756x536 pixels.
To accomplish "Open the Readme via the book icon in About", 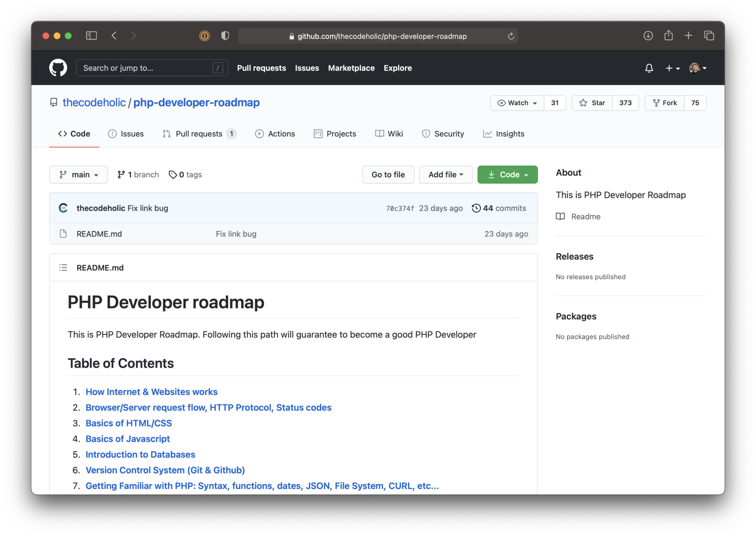I will [x=561, y=216].
